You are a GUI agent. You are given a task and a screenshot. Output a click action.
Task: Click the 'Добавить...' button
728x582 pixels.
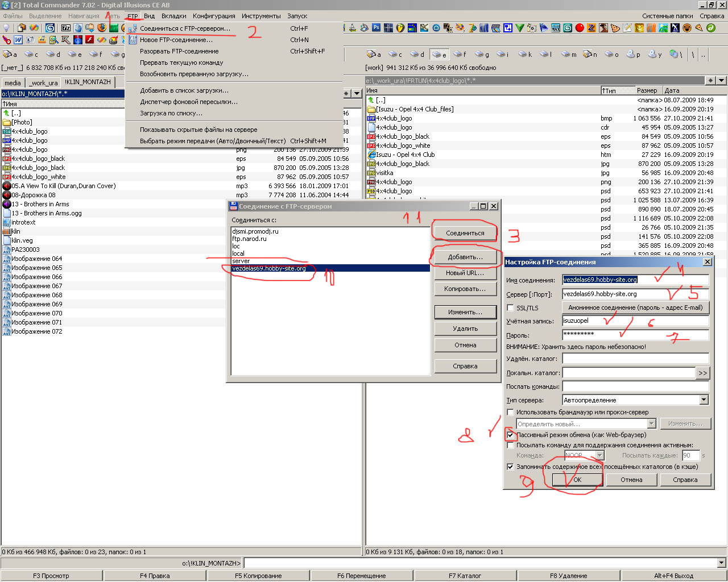coord(465,257)
